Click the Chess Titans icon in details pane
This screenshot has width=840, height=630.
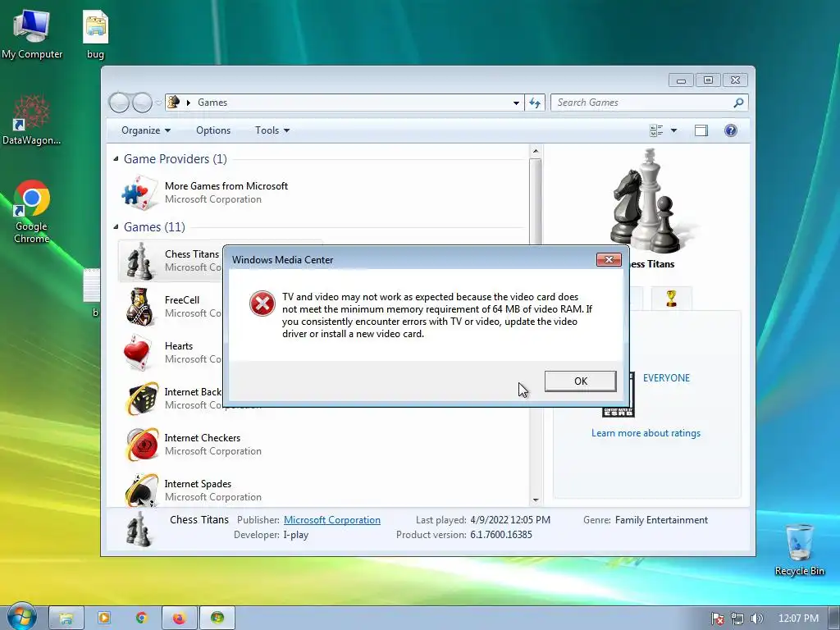(139, 529)
